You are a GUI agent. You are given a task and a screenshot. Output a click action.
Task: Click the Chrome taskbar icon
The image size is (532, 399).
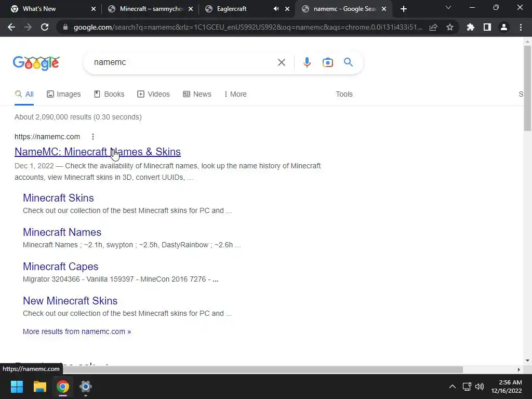coord(62,387)
